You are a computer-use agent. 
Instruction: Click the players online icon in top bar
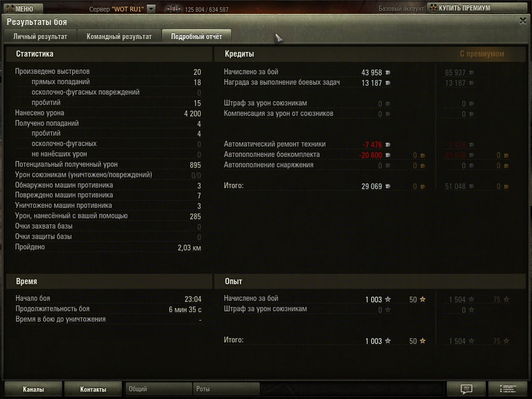pos(173,9)
